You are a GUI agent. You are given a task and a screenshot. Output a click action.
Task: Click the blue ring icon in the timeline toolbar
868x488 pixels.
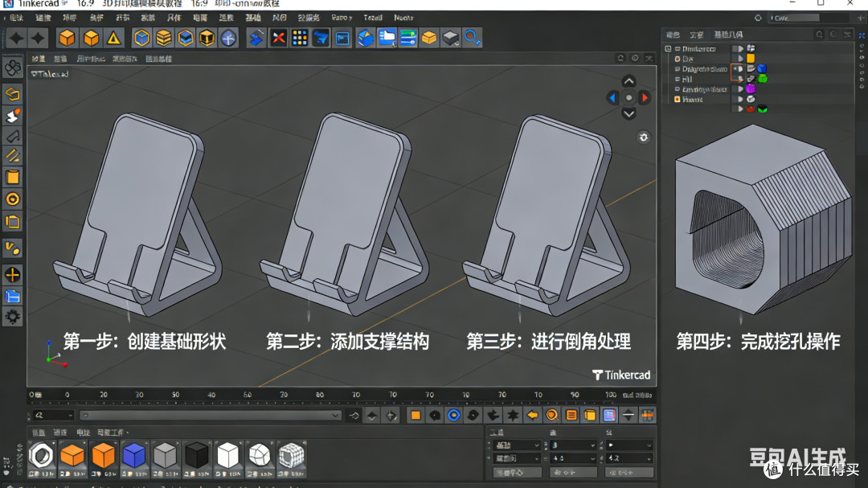pyautogui.click(x=453, y=415)
